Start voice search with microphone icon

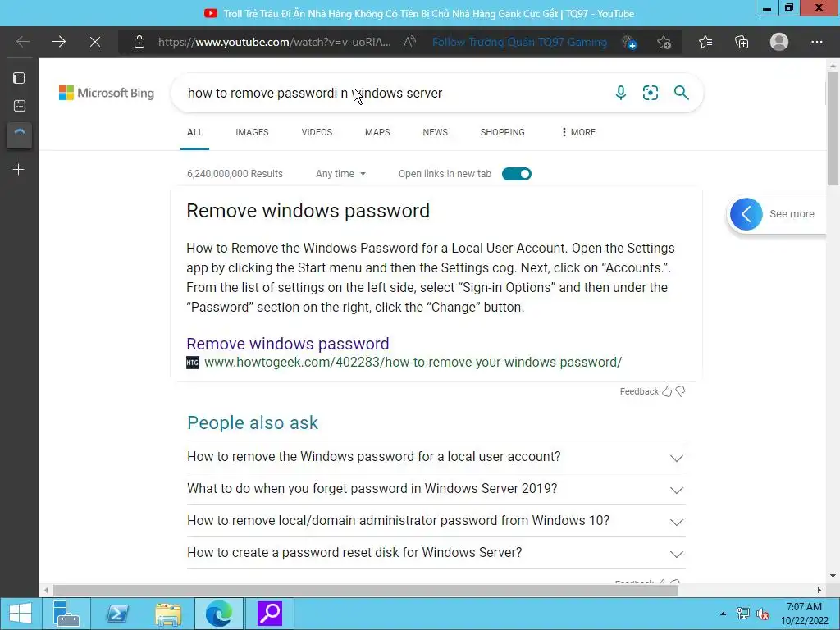click(621, 93)
